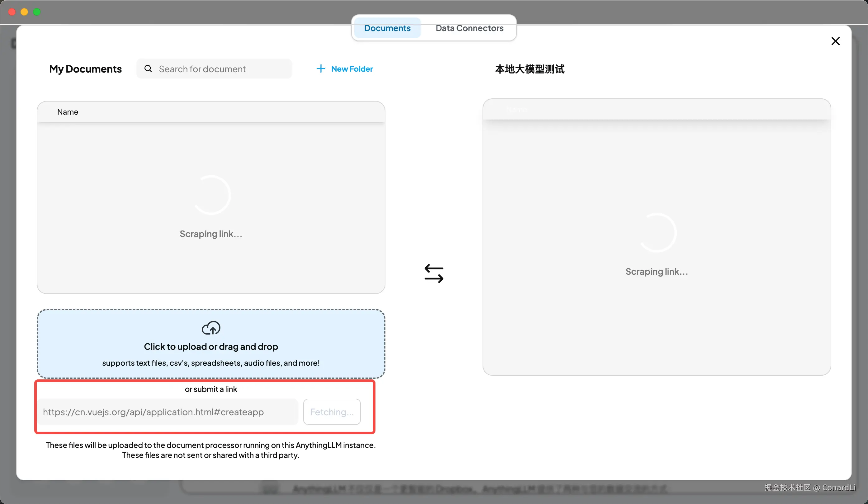Click the submit a link URL field
Image resolution: width=868 pixels, height=504 pixels.
pyautogui.click(x=168, y=411)
